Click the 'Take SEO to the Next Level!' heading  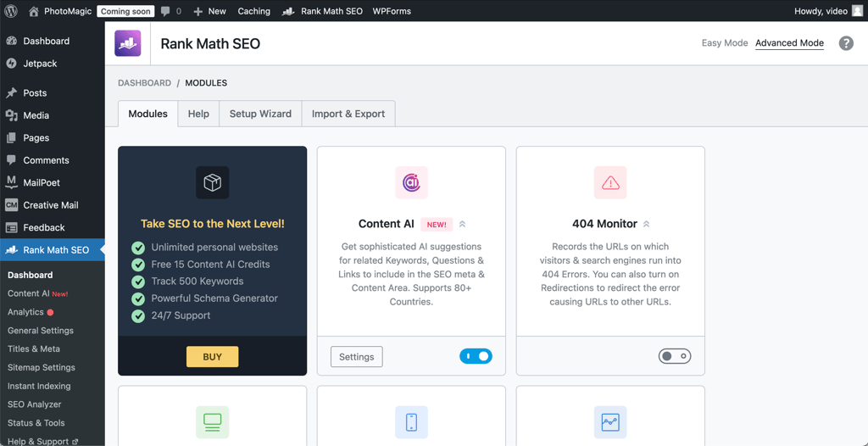pyautogui.click(x=213, y=224)
